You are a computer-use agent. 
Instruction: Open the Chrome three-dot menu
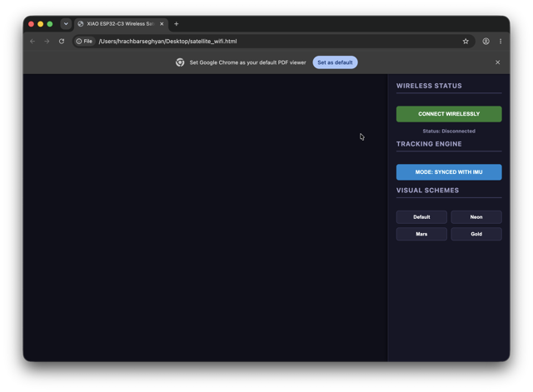coord(501,41)
